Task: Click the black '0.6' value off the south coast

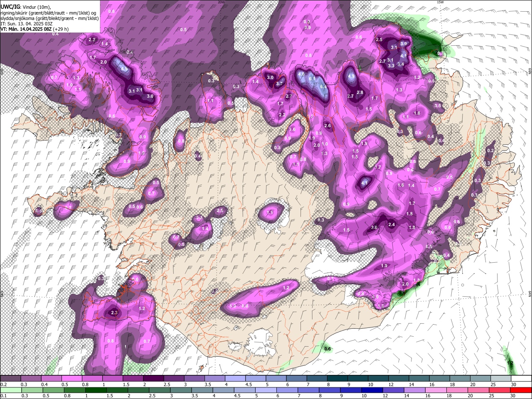Action: click(328, 349)
